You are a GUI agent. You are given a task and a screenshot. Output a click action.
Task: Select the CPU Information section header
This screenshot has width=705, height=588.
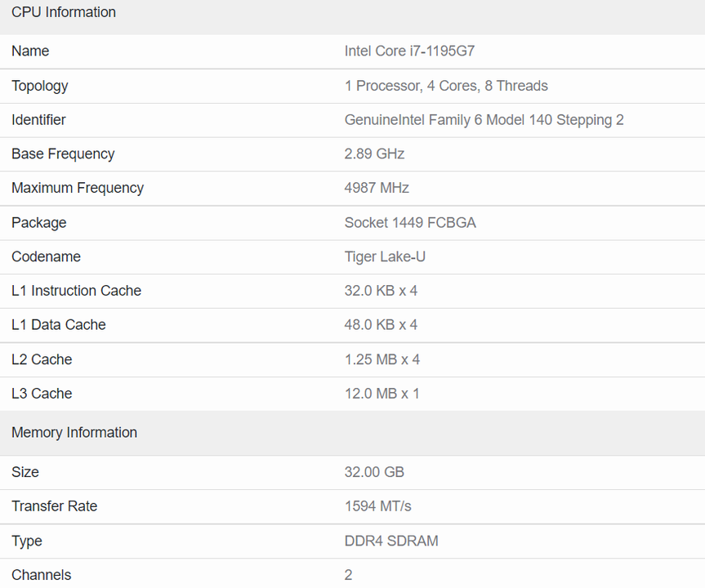point(63,12)
